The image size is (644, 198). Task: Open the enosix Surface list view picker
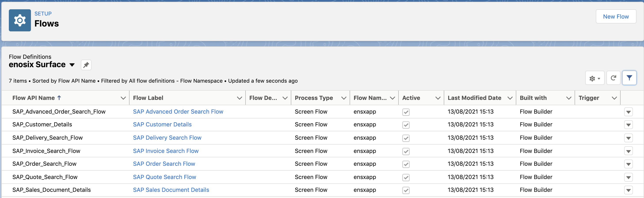[x=72, y=65]
